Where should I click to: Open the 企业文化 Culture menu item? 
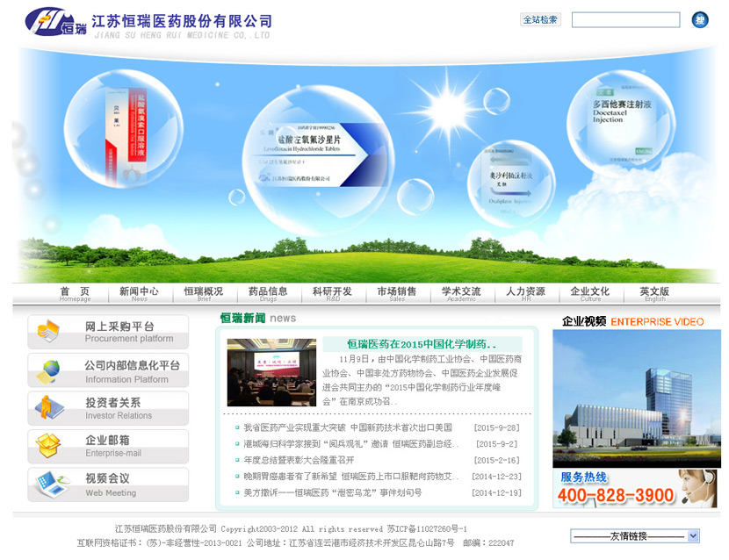(x=590, y=294)
